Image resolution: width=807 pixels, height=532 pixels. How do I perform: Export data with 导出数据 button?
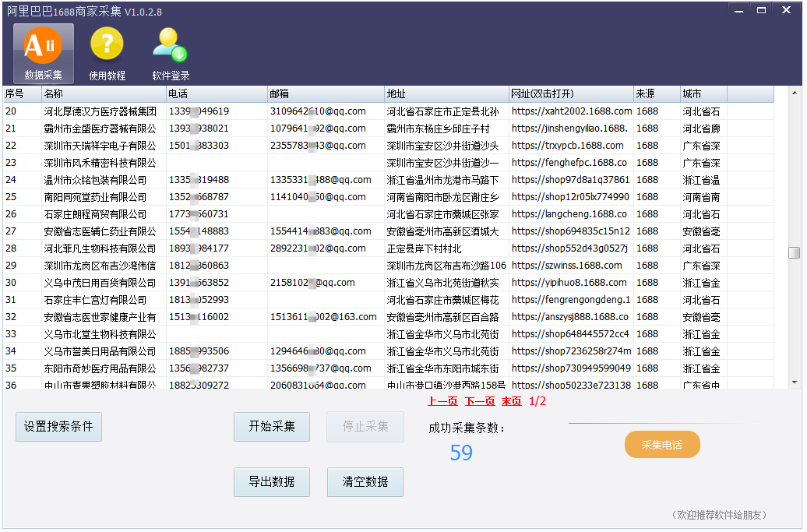coord(272,482)
